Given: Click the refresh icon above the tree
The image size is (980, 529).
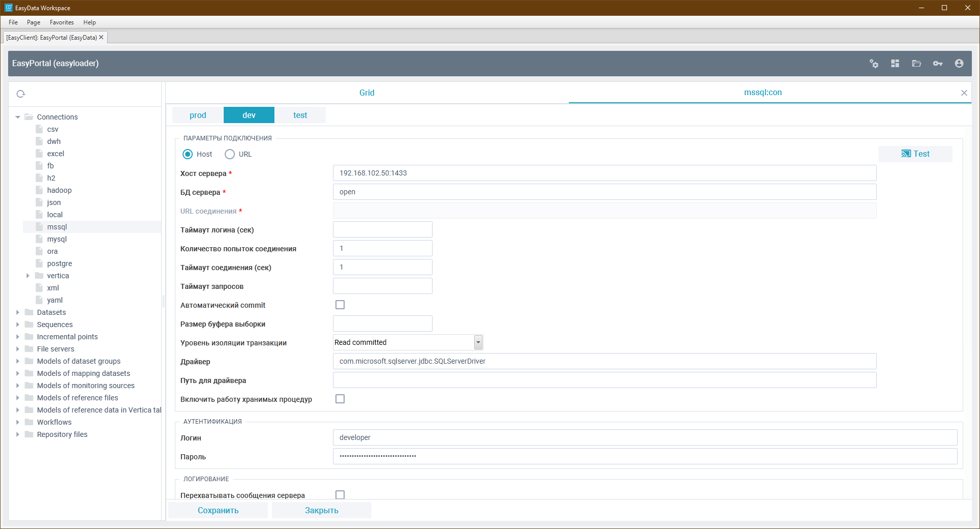Looking at the screenshot, I should tap(21, 94).
